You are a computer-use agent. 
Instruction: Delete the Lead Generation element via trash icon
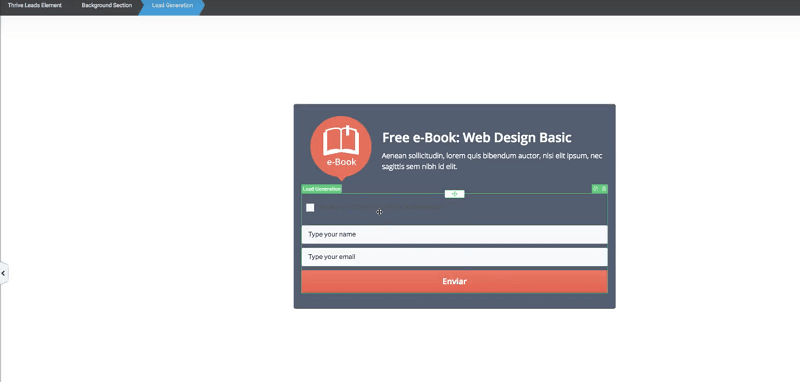(604, 189)
